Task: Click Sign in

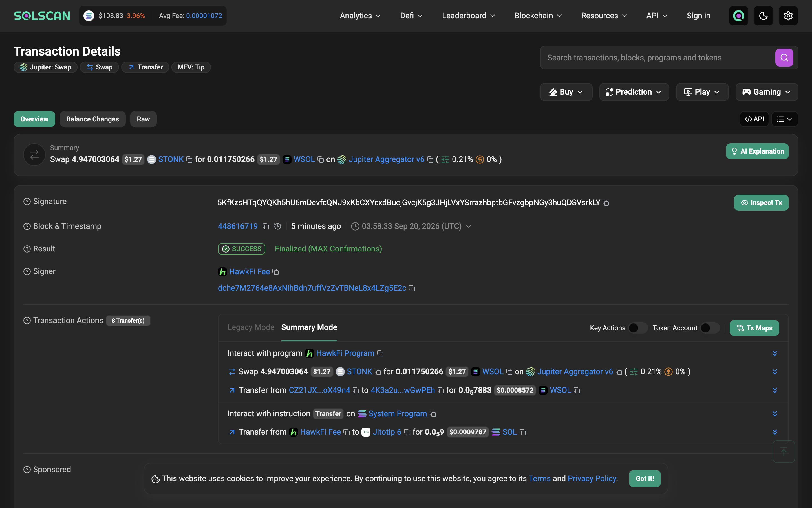Action: [x=698, y=16]
